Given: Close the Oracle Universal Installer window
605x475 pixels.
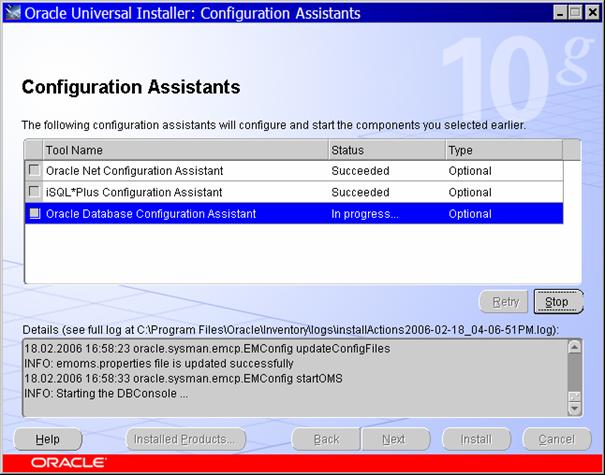Looking at the screenshot, I should (589, 14).
